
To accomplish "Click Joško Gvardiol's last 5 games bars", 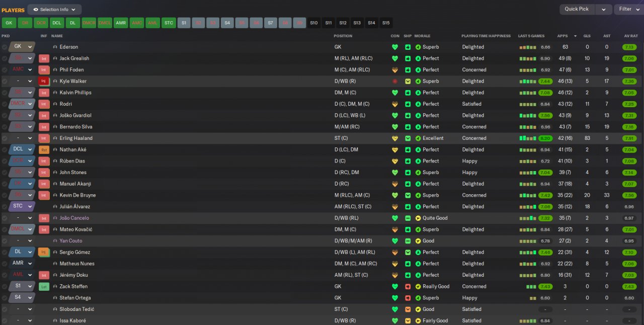I will point(528,115).
